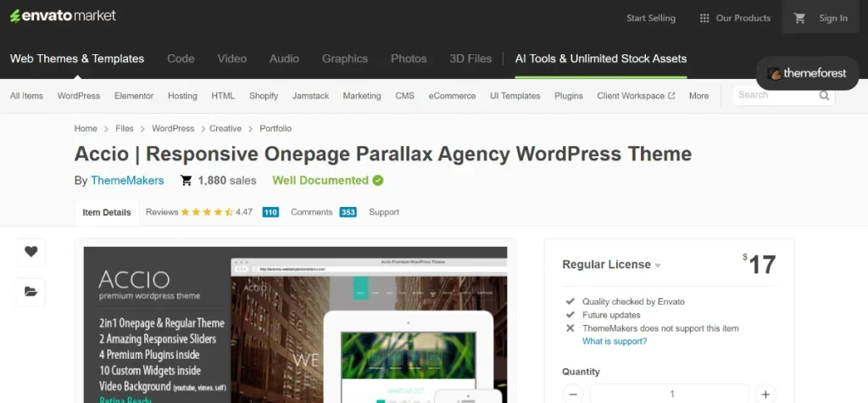868x403 pixels.
Task: Click the 110 reviews count badge
Action: pyautogui.click(x=270, y=212)
